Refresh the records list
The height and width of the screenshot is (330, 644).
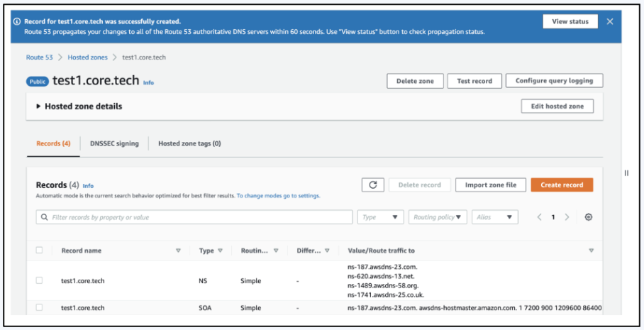point(373,185)
